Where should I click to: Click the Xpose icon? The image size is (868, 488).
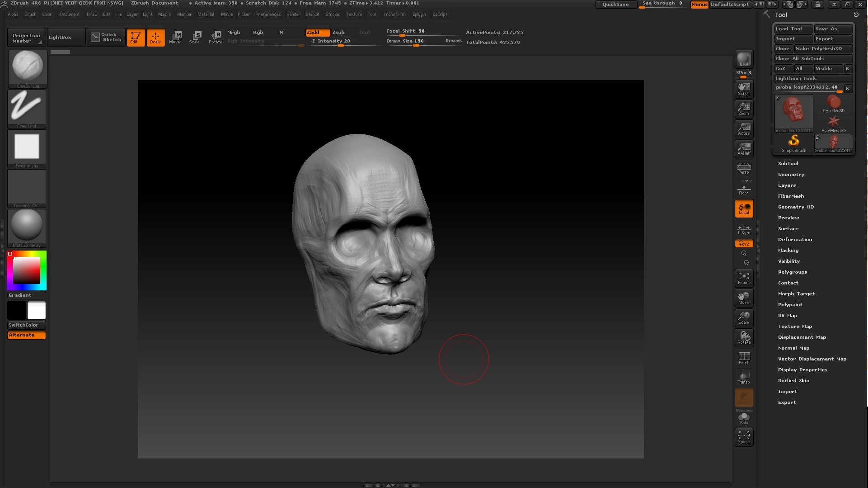coord(744,437)
